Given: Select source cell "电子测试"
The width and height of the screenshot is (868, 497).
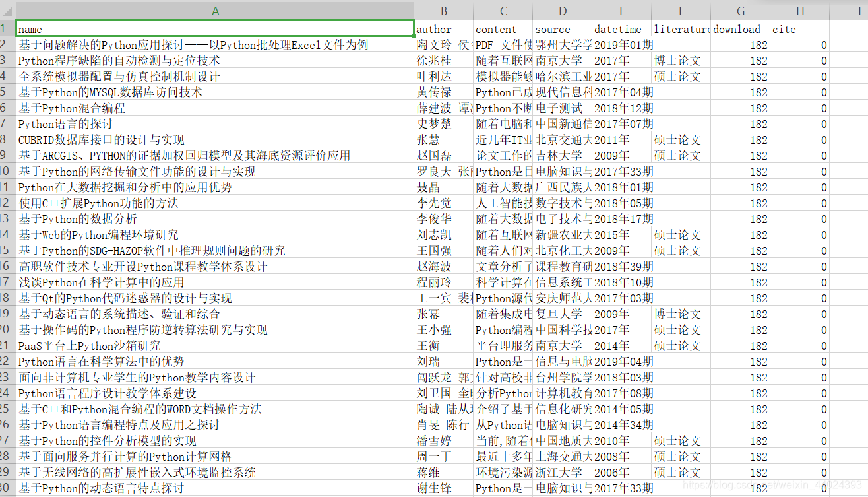Looking at the screenshot, I should (x=563, y=108).
